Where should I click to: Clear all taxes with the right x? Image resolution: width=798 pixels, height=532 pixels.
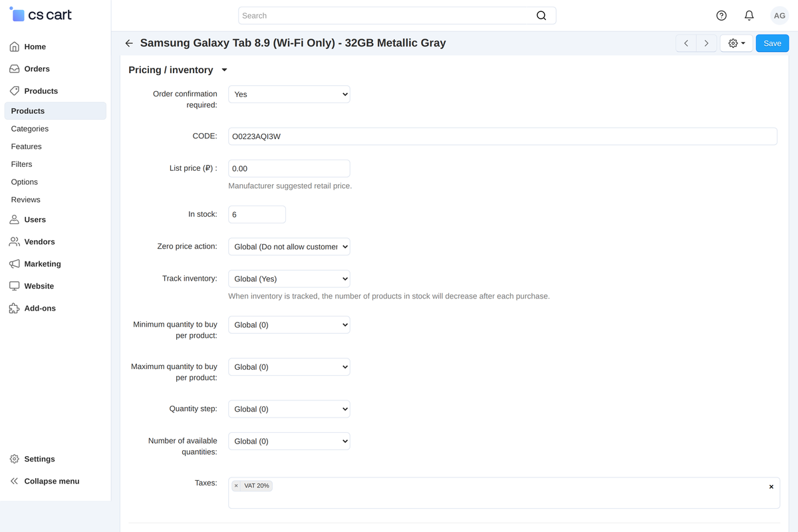click(x=771, y=487)
